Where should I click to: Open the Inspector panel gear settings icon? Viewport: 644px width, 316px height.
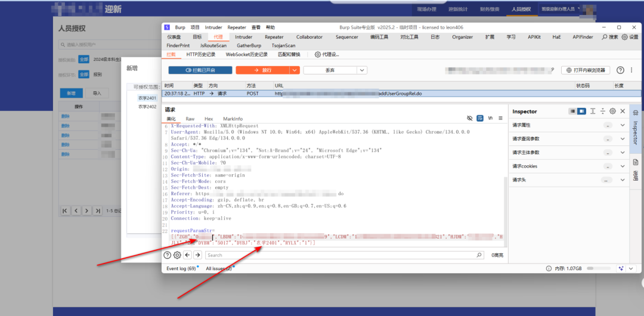612,111
